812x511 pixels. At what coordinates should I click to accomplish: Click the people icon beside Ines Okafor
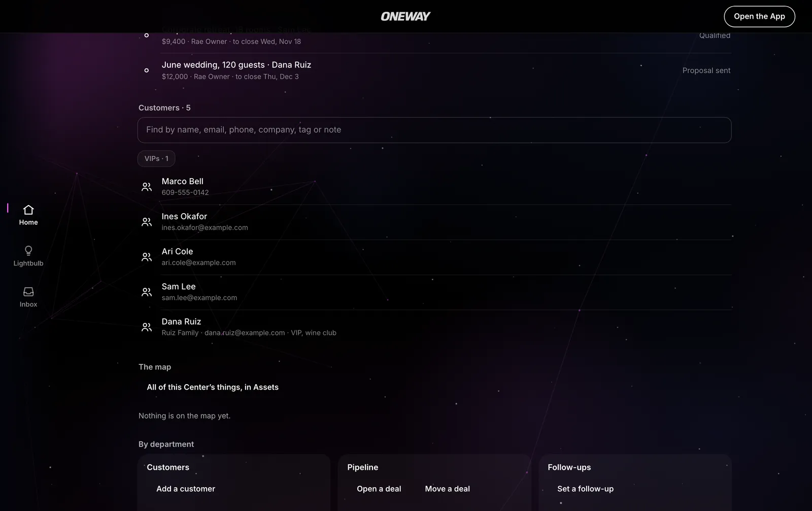click(147, 222)
